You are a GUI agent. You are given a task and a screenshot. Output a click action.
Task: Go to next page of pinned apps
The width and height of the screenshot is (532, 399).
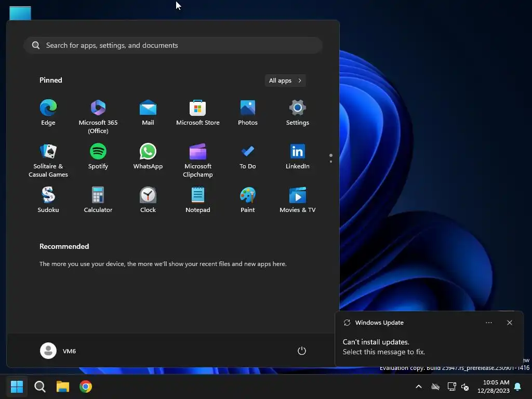tap(331, 162)
